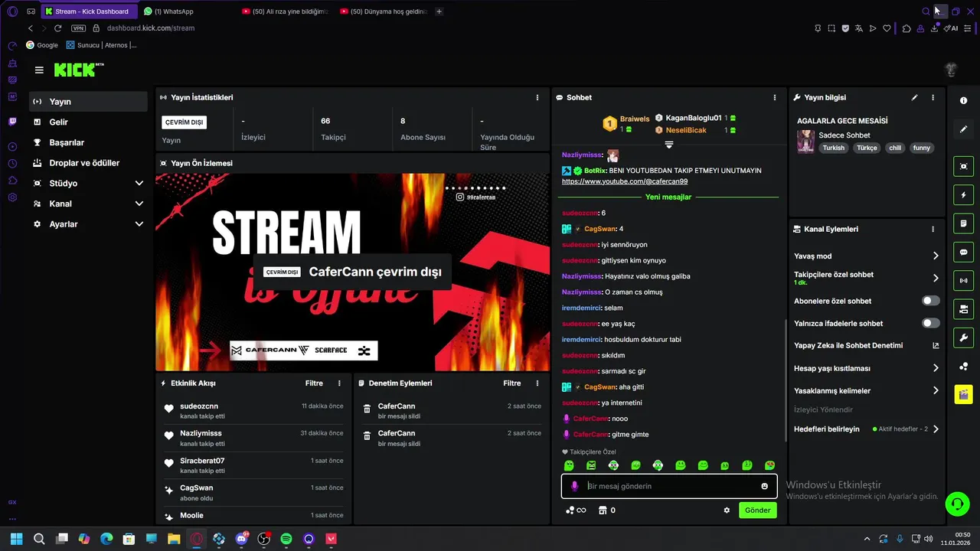Screen dimensions: 980x551
Task: Collapse the chat leaderboard arrow
Action: (668, 145)
